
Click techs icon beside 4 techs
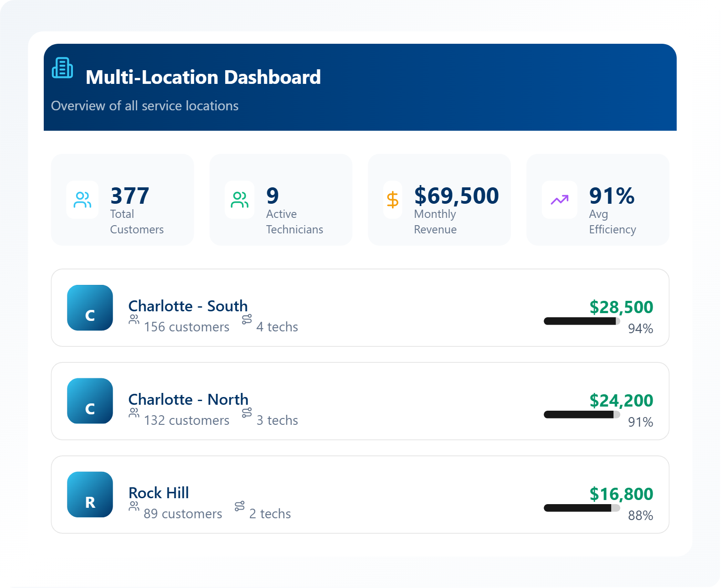coord(247,320)
